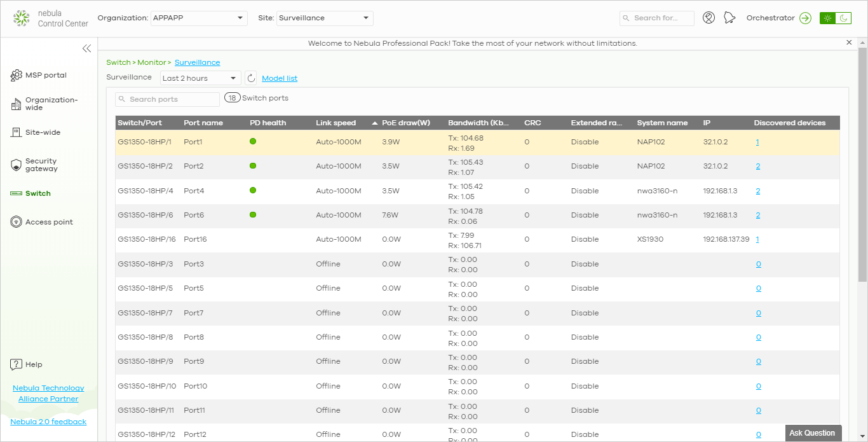868x442 pixels.
Task: Click the 18 switch ports count badge
Action: tap(233, 98)
